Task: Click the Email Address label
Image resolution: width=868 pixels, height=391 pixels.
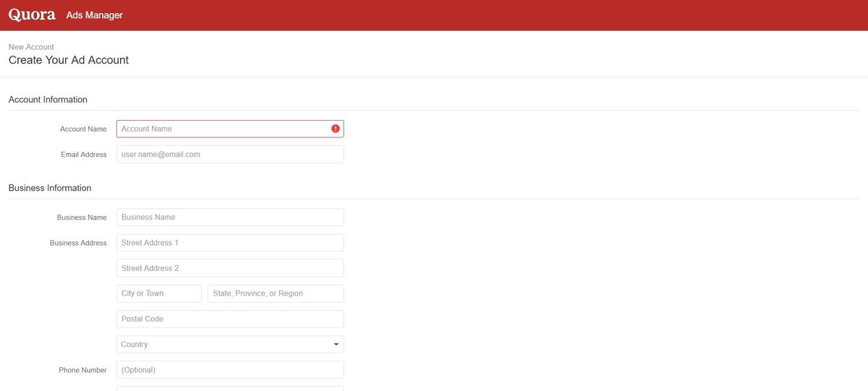Action: pyautogui.click(x=84, y=154)
